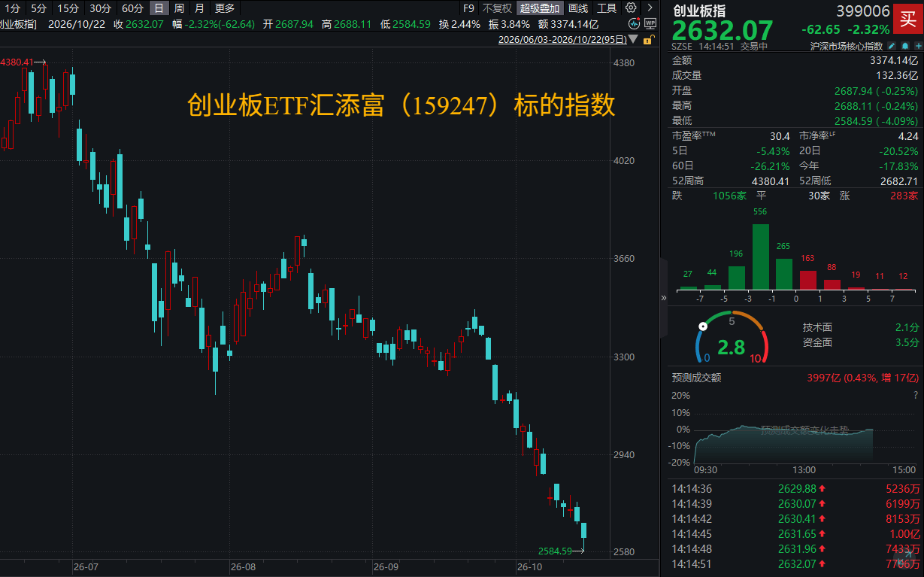Toggle 超级叠加 overlay mode
The image size is (924, 577).
[539, 8]
